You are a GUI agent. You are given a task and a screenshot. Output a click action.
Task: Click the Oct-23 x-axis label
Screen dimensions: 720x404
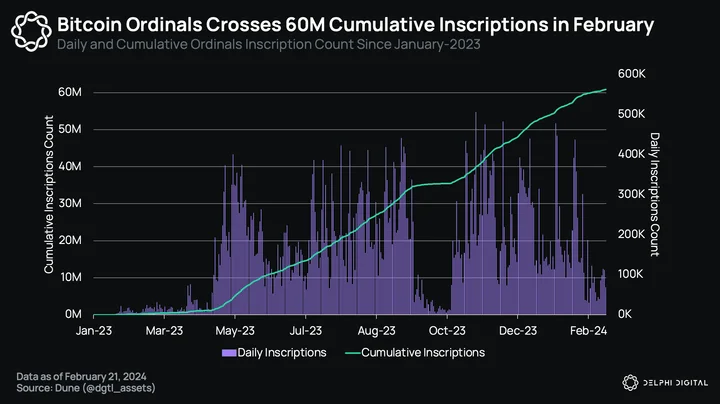(447, 331)
